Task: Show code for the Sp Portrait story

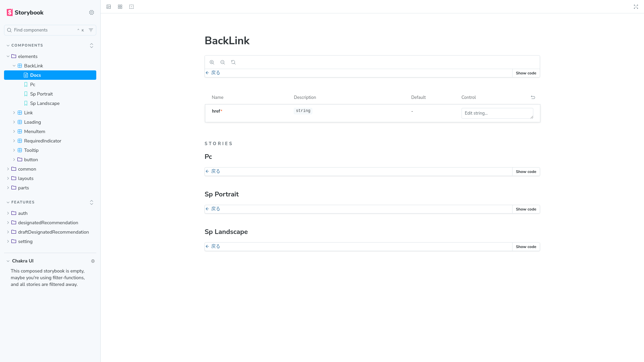Action: [x=526, y=209]
